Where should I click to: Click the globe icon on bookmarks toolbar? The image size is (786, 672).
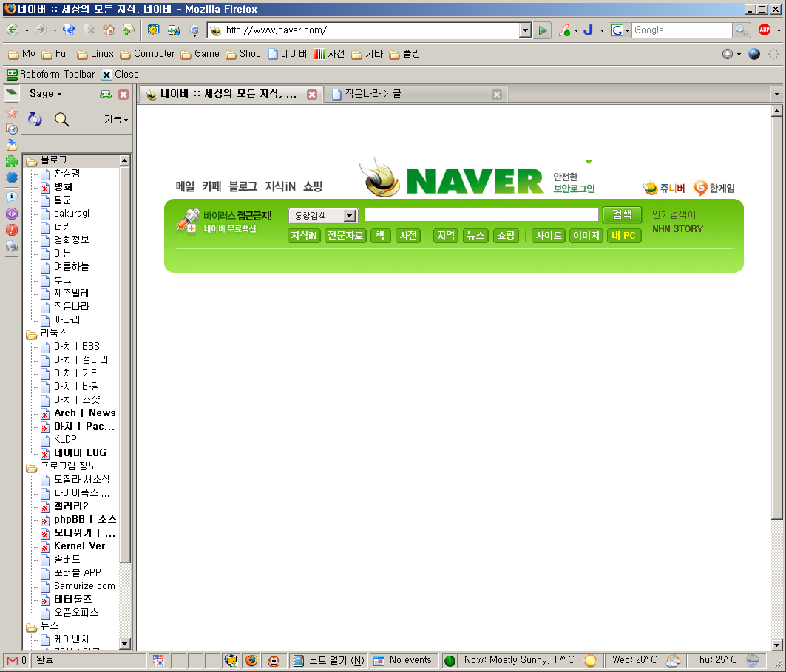pyautogui.click(x=754, y=54)
